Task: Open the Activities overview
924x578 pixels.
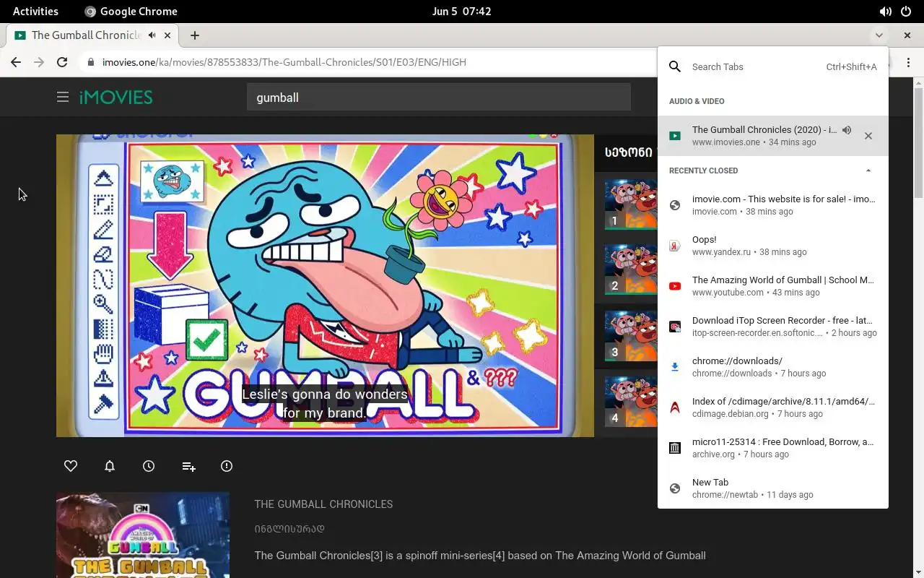Action: [x=35, y=11]
